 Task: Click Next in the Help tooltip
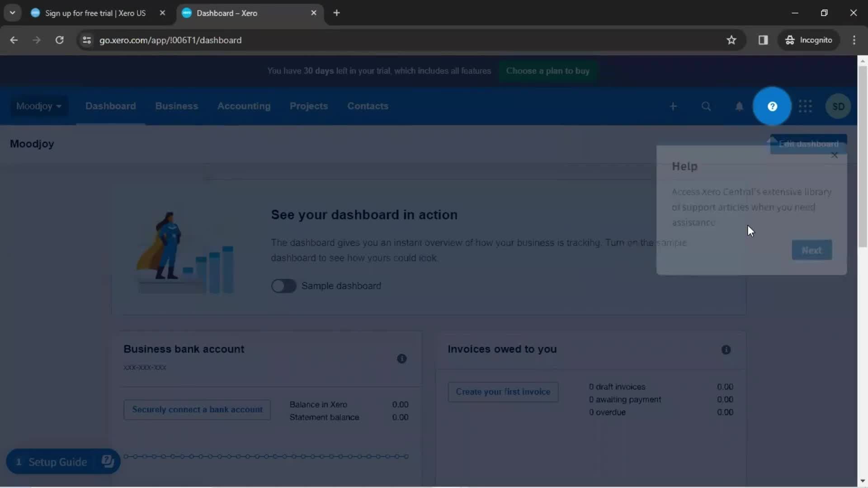(x=811, y=250)
